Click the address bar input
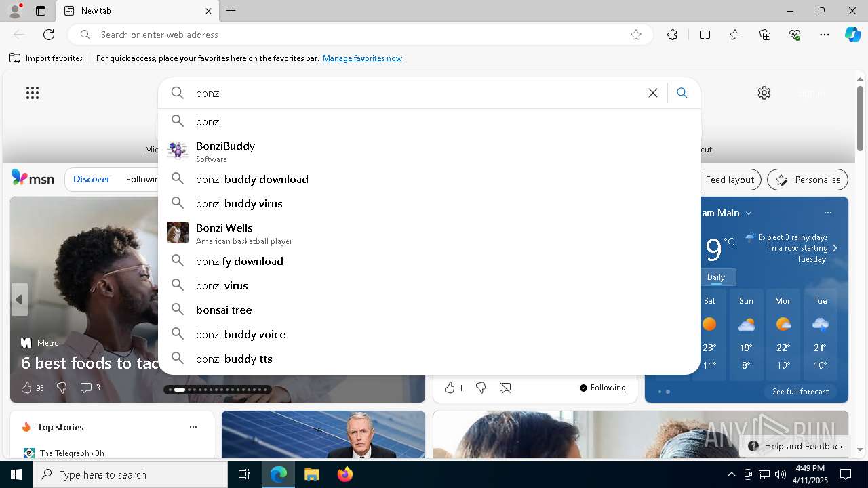 359,35
